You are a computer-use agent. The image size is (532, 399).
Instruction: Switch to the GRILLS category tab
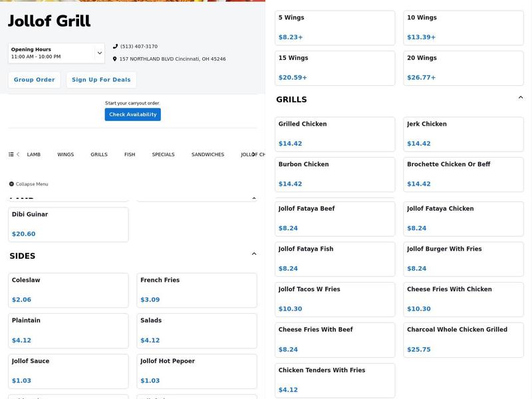tap(99, 154)
